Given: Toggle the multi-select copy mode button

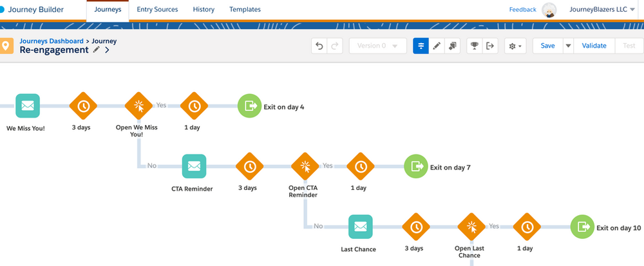Looking at the screenshot, I should click(x=452, y=46).
